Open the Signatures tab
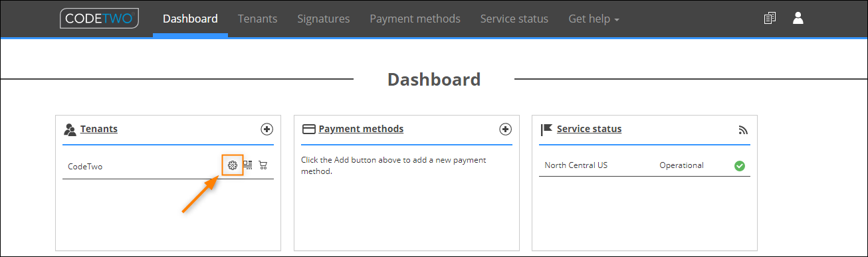Image resolution: width=868 pixels, height=257 pixels. 324,19
